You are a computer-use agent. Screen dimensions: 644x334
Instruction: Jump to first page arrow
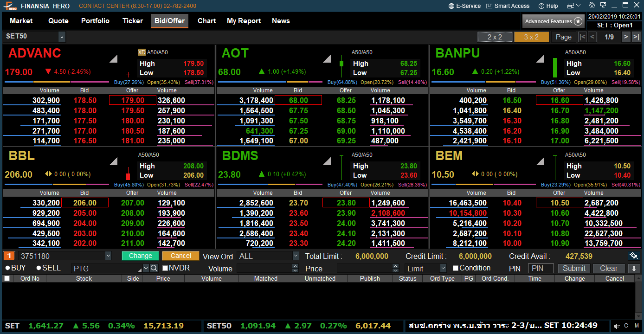(x=582, y=37)
